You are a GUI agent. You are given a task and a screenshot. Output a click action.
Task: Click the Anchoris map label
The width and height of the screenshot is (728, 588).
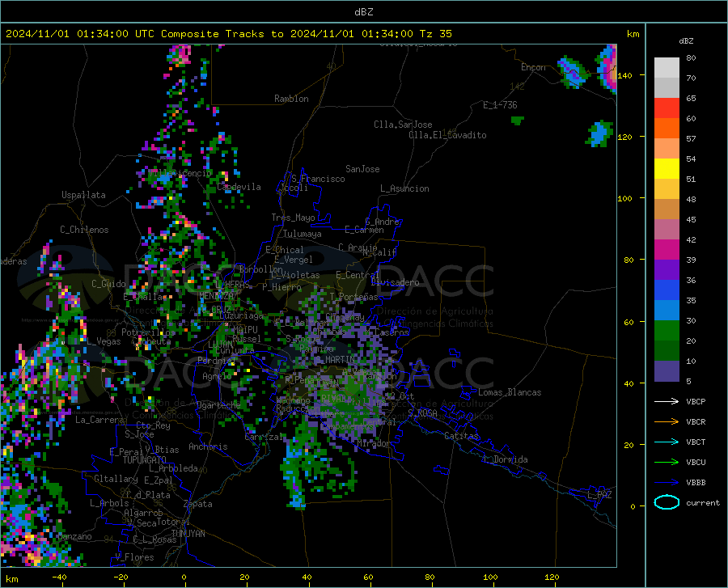tap(208, 446)
